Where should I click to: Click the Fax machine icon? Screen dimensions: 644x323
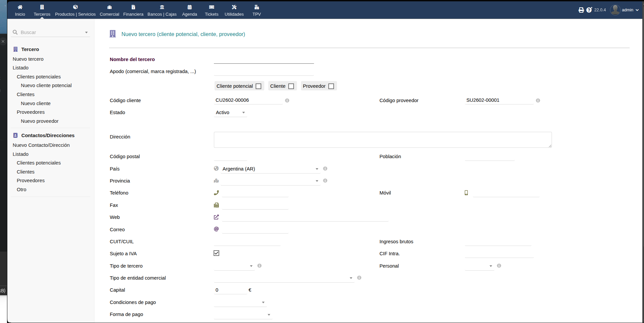point(216,205)
